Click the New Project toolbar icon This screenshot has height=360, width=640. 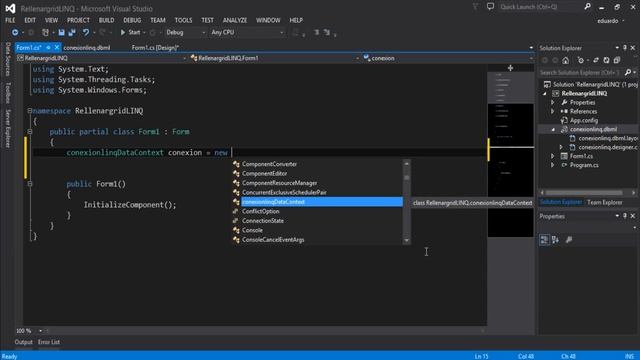tap(45, 32)
